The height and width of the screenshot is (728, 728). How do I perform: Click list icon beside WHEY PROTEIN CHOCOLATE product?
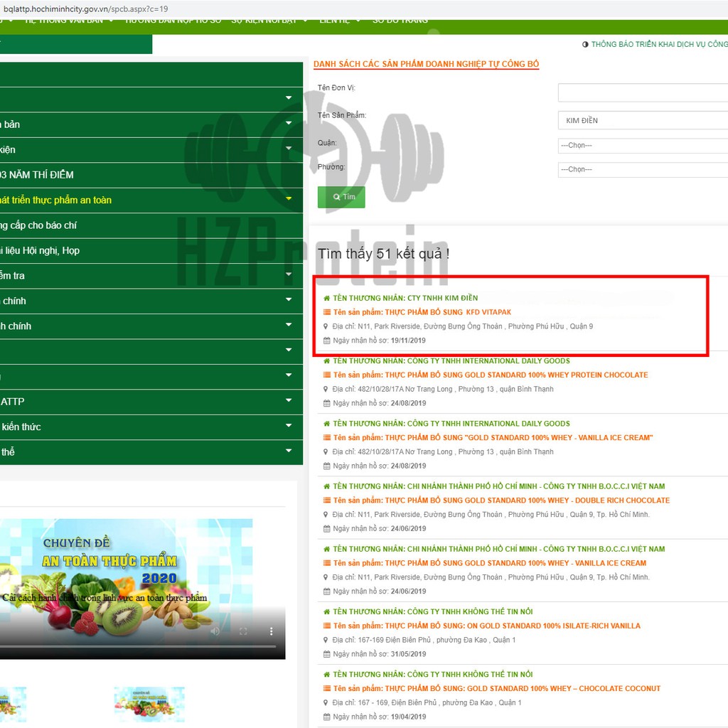pos(327,375)
